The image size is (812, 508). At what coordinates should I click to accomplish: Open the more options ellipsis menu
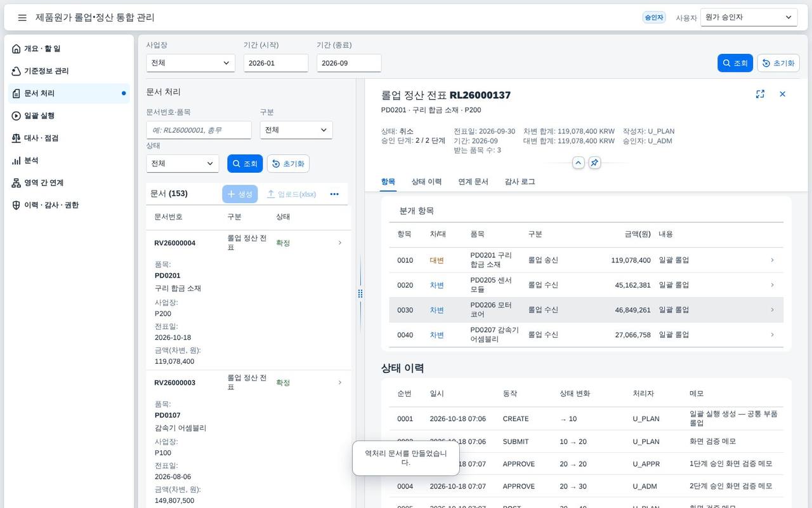click(x=334, y=194)
